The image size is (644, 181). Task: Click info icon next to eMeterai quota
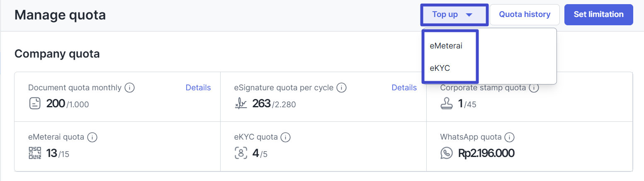(92, 137)
